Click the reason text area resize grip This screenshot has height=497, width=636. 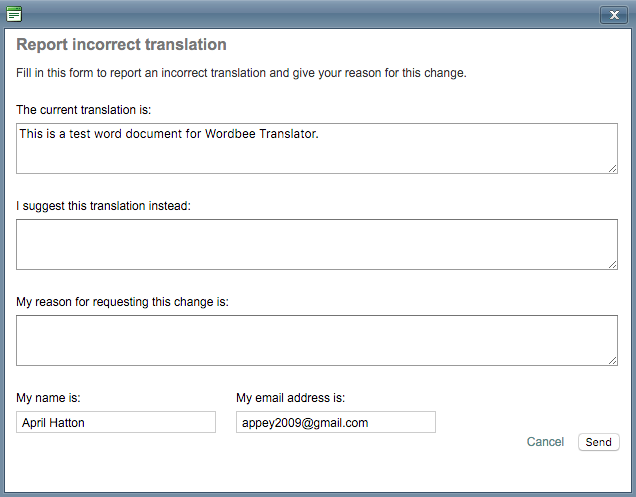click(612, 360)
